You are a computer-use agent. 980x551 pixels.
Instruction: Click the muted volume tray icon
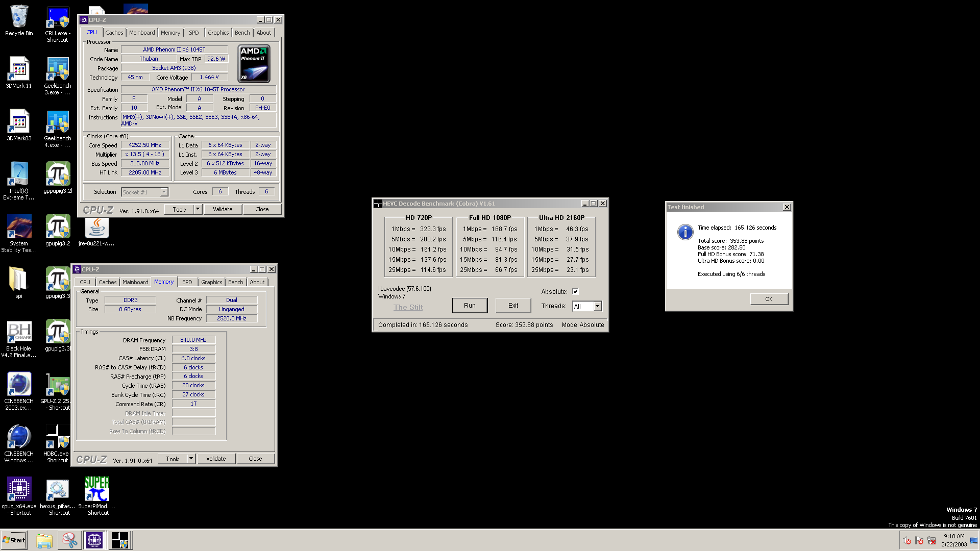906,541
